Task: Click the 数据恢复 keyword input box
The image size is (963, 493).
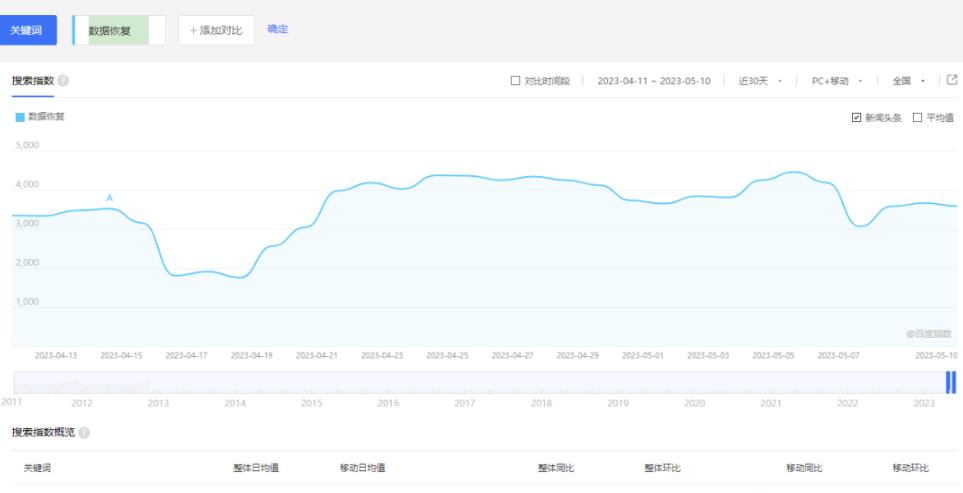Action: tap(119, 30)
